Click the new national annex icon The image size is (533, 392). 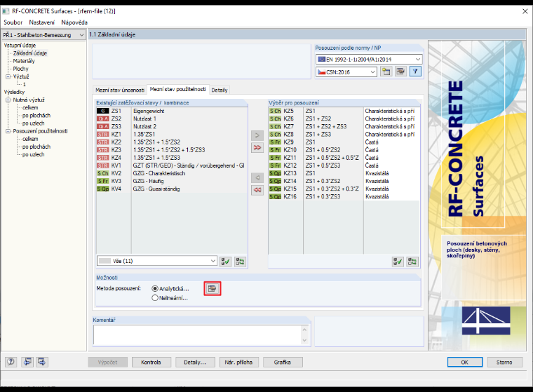pyautogui.click(x=386, y=72)
